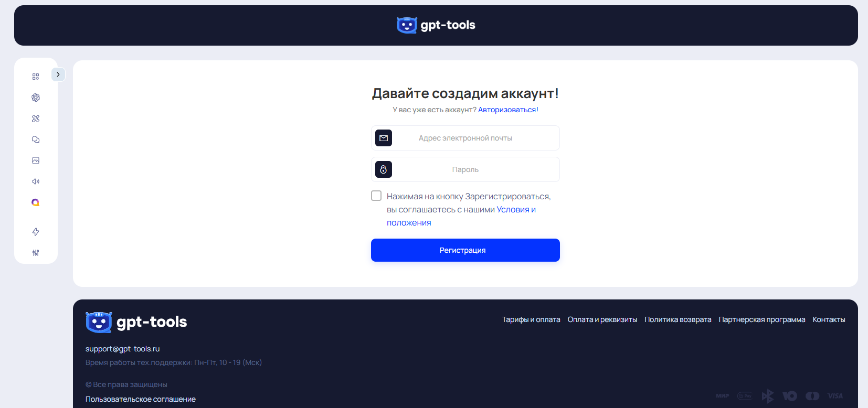Open the ChatGPT logo tool in sidebar

[x=36, y=98]
